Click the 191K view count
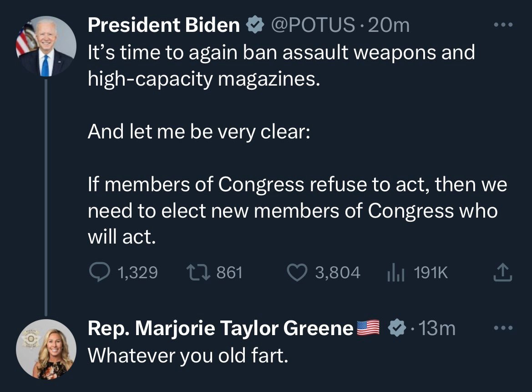Image resolution: width=532 pixels, height=392 pixels. [431, 272]
